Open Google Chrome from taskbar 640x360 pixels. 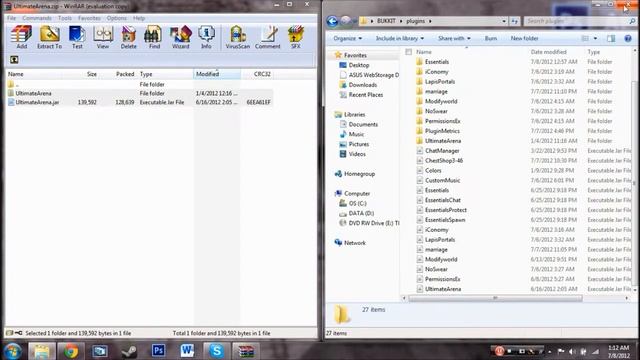71,351
